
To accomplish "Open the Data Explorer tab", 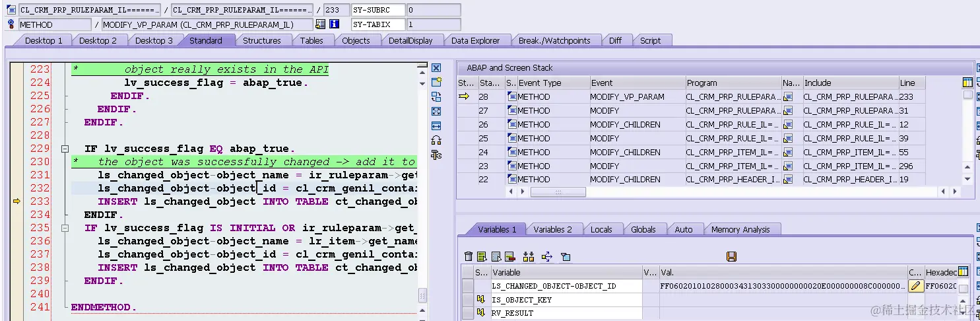I will [475, 40].
